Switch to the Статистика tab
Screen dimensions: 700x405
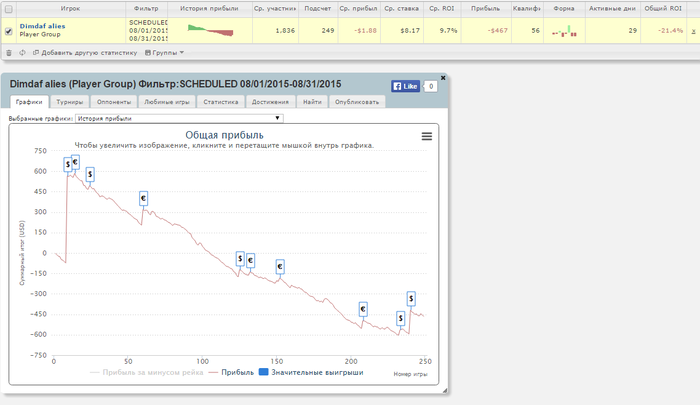(x=221, y=102)
